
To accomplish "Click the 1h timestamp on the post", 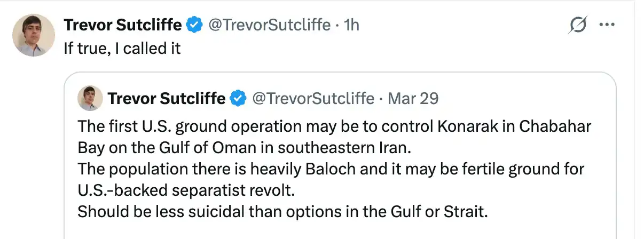I will (350, 25).
